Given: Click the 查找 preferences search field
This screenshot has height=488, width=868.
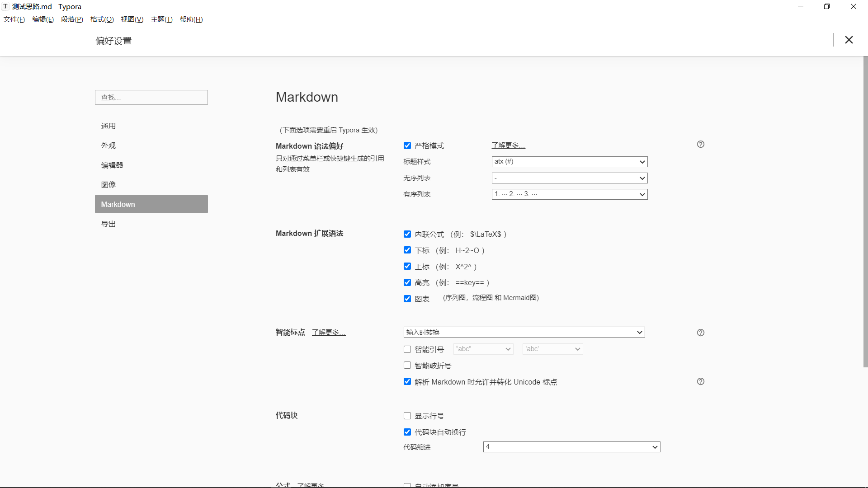Looking at the screenshot, I should (151, 98).
